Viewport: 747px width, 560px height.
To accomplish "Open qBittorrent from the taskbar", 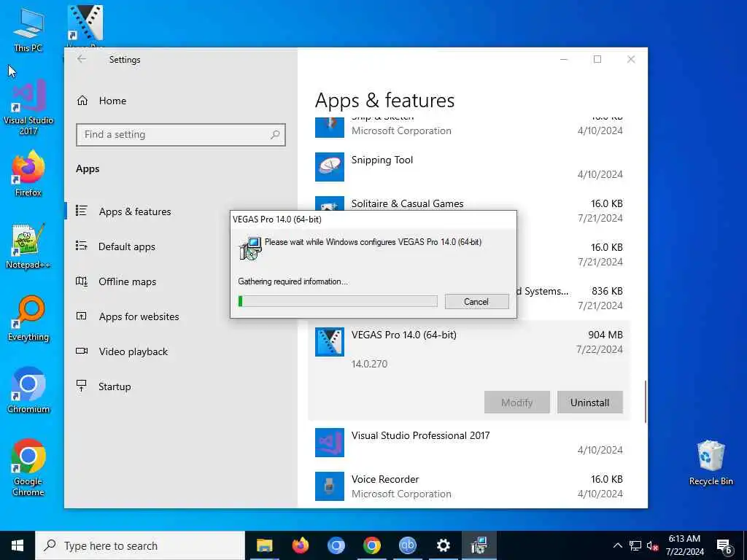I will (x=407, y=545).
